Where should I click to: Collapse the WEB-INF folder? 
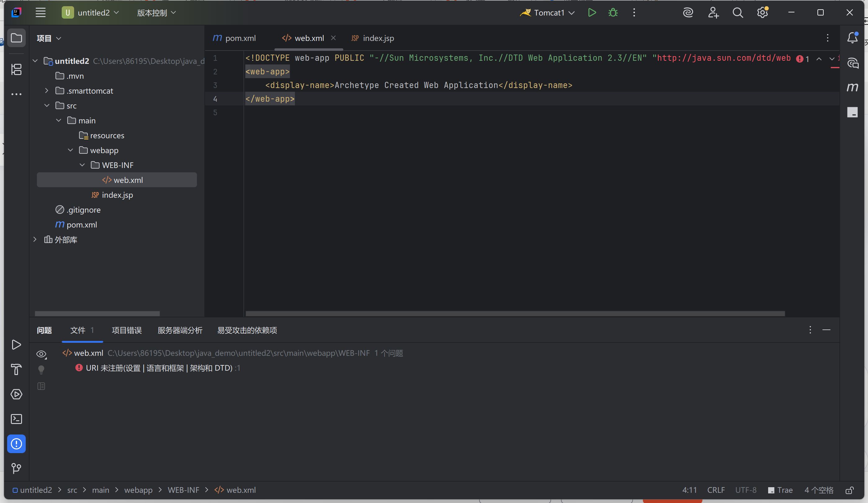[x=82, y=165]
